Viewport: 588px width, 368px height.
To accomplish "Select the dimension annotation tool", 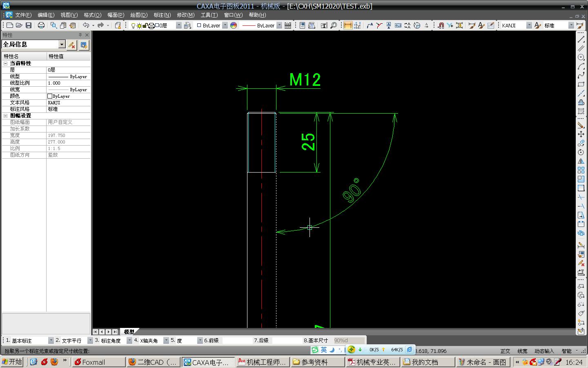I will [x=347, y=25].
